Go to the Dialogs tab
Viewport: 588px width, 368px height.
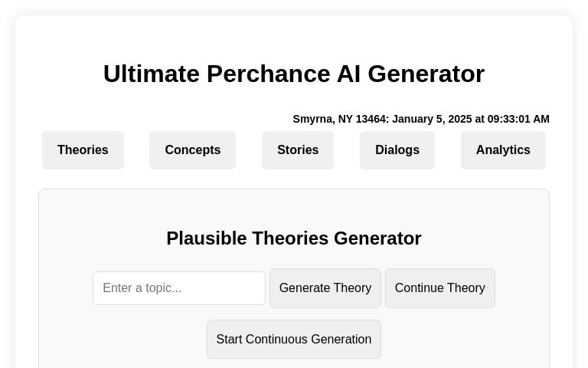(x=397, y=150)
